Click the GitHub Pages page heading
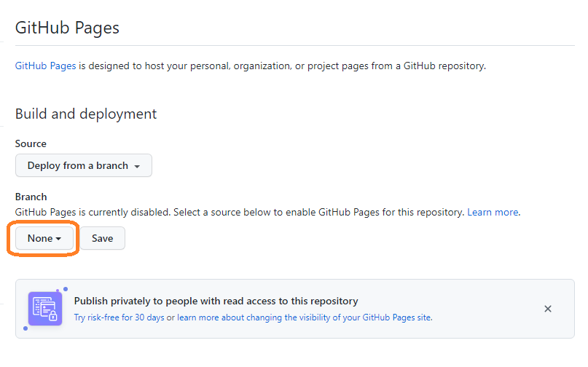Viewport: 588px width, 367px height. [67, 28]
